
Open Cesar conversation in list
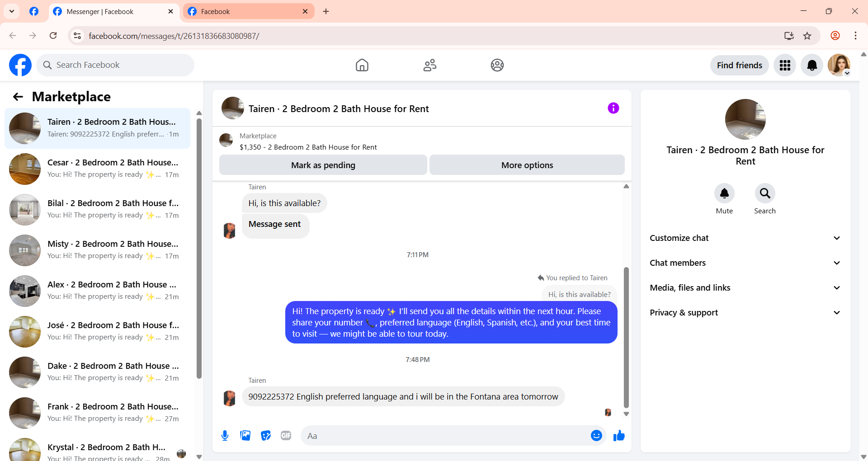[x=97, y=169]
